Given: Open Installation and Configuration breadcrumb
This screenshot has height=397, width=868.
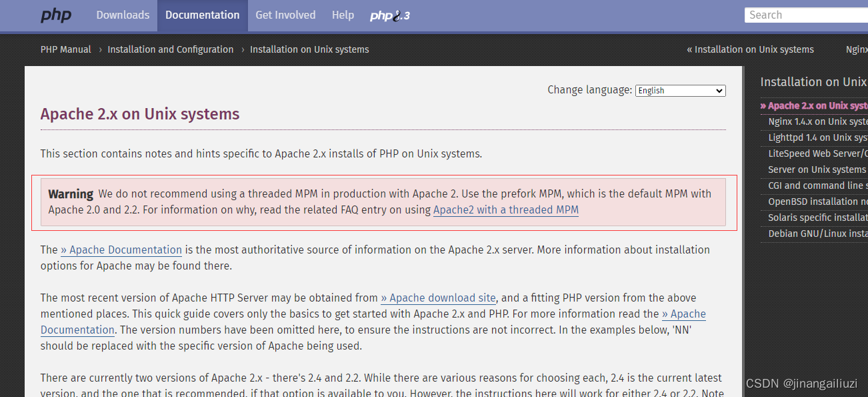Looking at the screenshot, I should [x=170, y=49].
